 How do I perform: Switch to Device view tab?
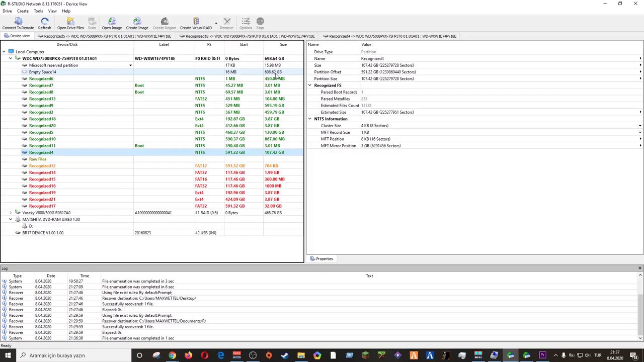point(17,36)
